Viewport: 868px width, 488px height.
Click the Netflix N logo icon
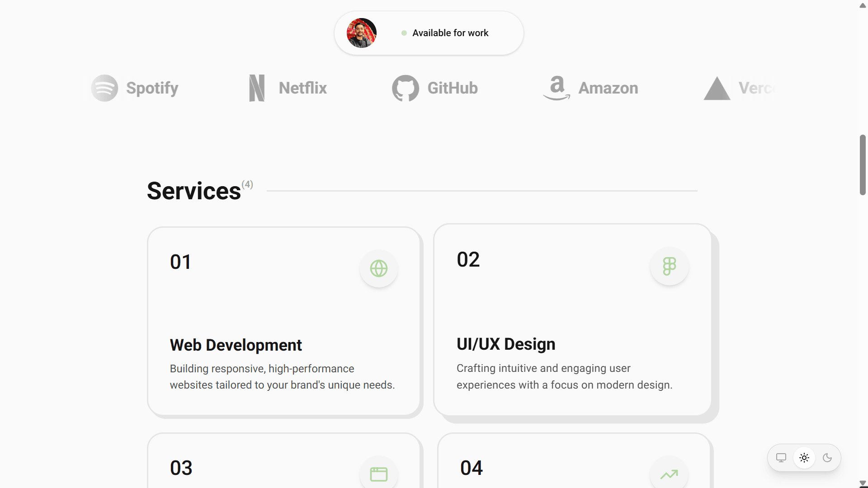tap(257, 88)
